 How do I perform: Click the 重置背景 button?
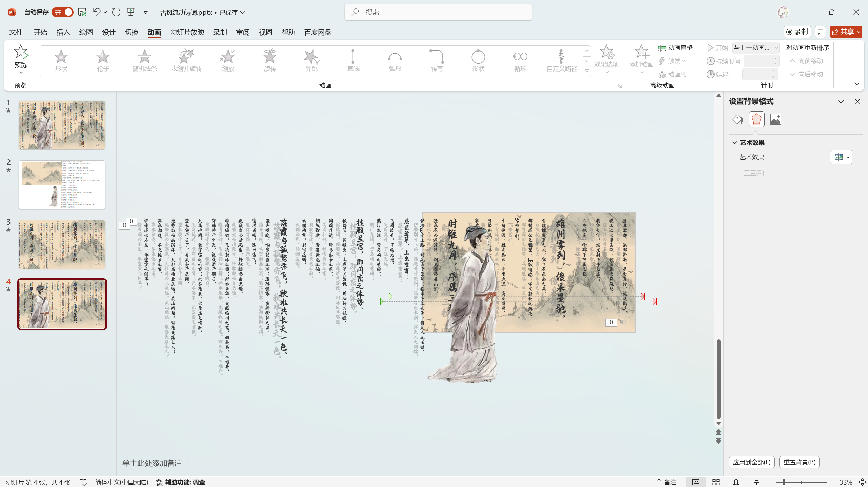(x=799, y=462)
